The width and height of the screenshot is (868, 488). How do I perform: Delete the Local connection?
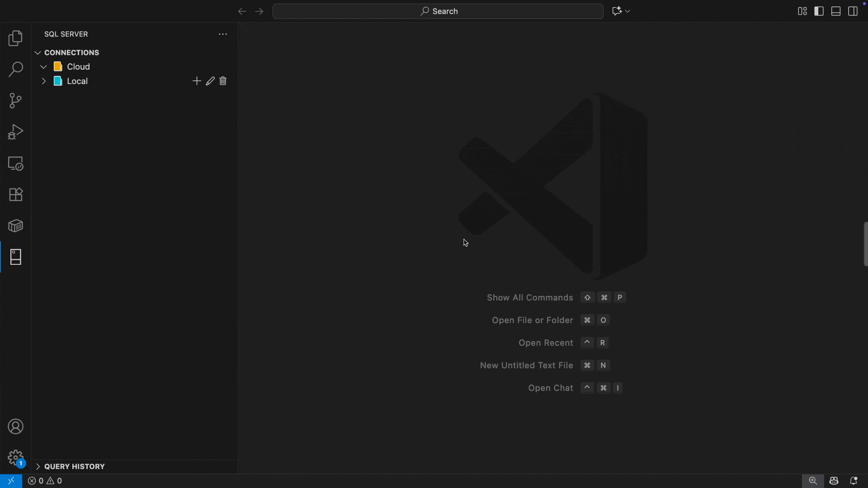point(223,81)
